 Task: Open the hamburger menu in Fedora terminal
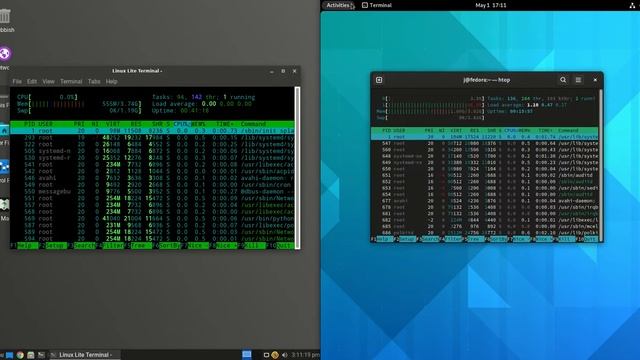pos(578,80)
